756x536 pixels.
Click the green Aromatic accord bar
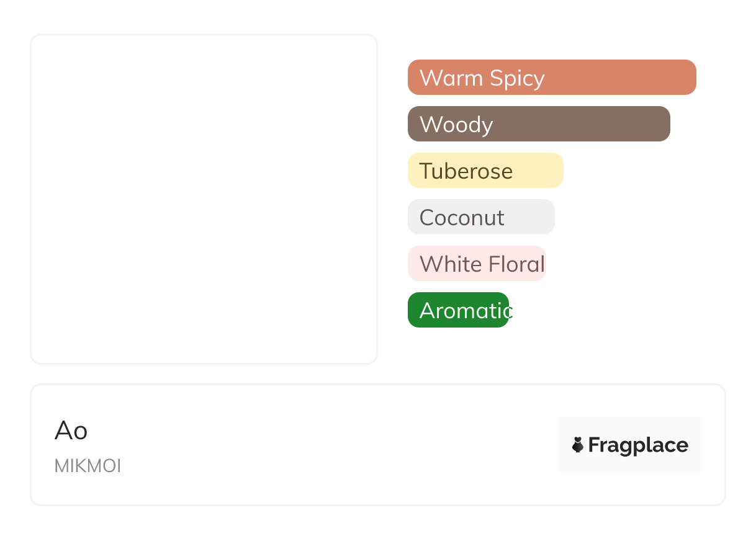click(x=458, y=310)
